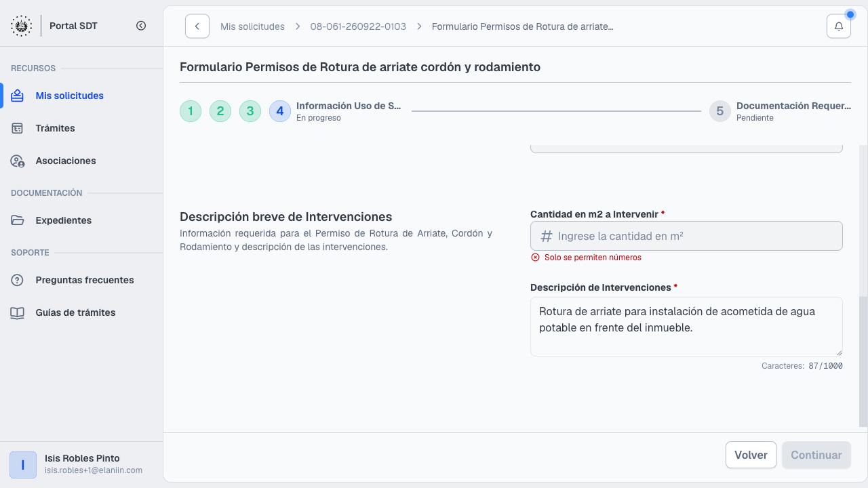The image size is (868, 488).
Task: Click the user avatar with letter I
Action: pyautogui.click(x=23, y=465)
